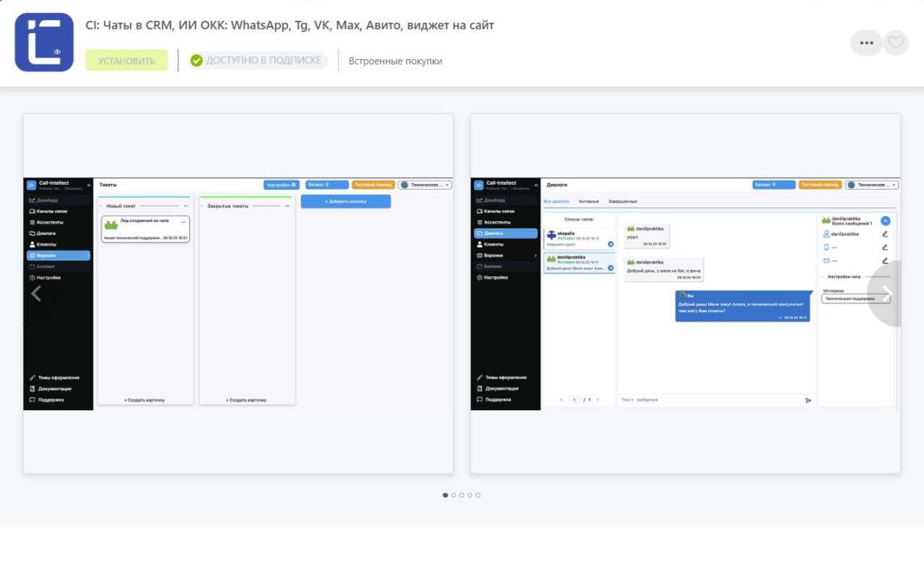Open Менеджер dropdown showing Техническая поддержка

pos(855,298)
